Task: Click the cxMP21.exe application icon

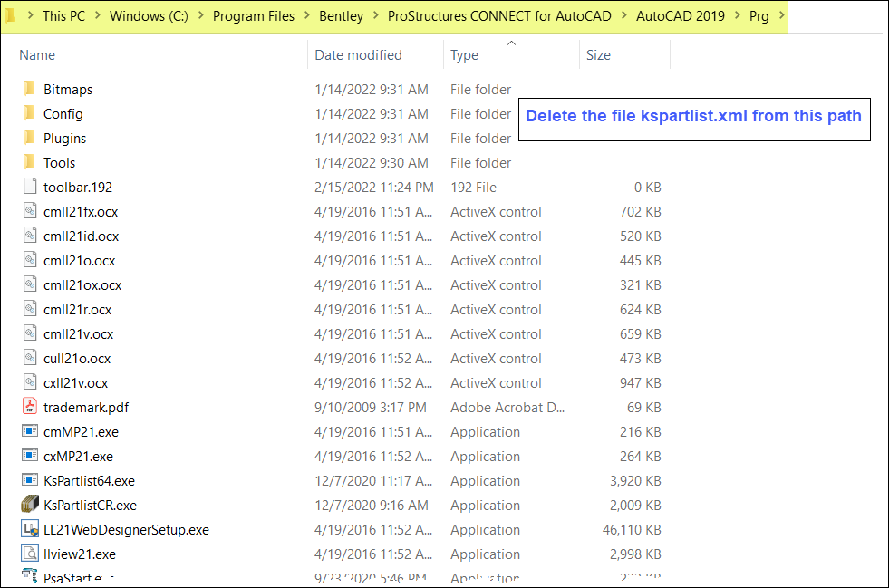Action: click(30, 456)
